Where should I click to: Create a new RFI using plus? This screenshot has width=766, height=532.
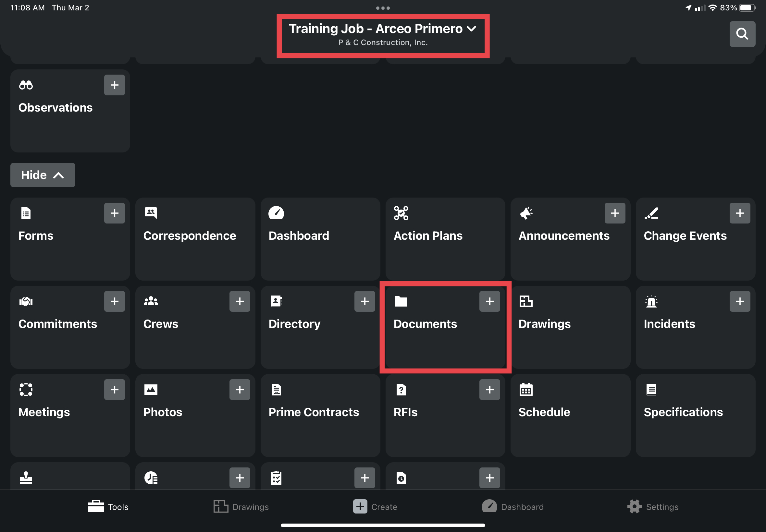click(489, 389)
